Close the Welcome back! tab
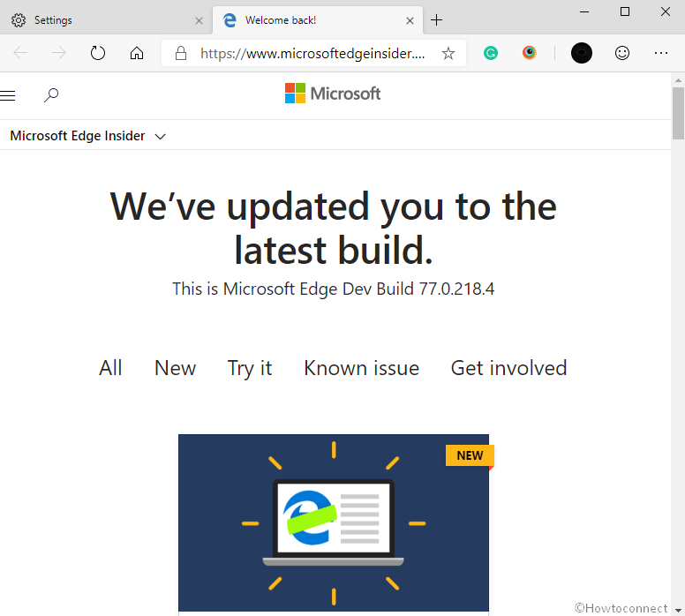Viewport: 685px width, 616px height. 410,20
